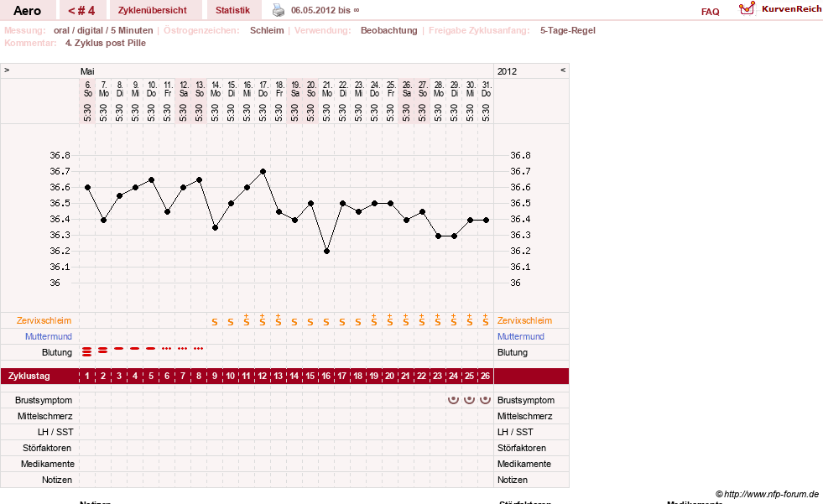The image size is (823, 504).
Task: Select the spotting dots on cycle day 8
Action: click(x=198, y=348)
